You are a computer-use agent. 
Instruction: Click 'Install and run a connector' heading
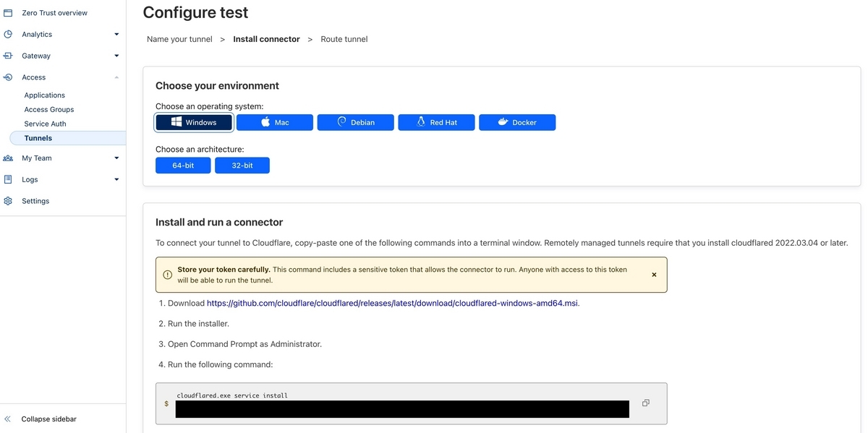point(219,223)
